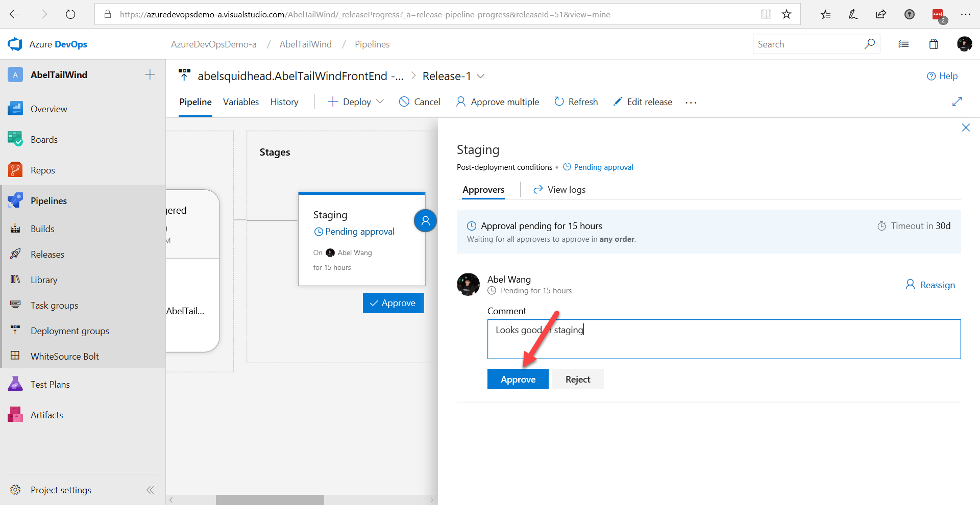Viewport: 980px width, 505px height.
Task: Click inside the Comment text box
Action: pos(724,339)
